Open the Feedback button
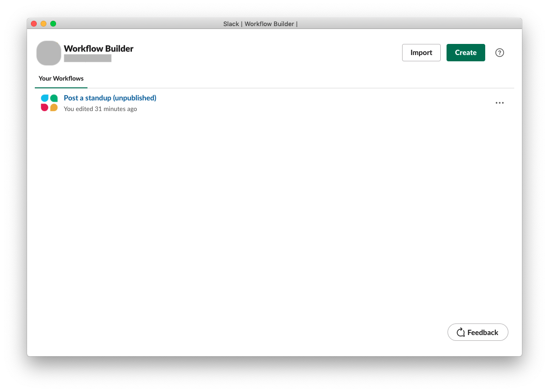 [477, 332]
